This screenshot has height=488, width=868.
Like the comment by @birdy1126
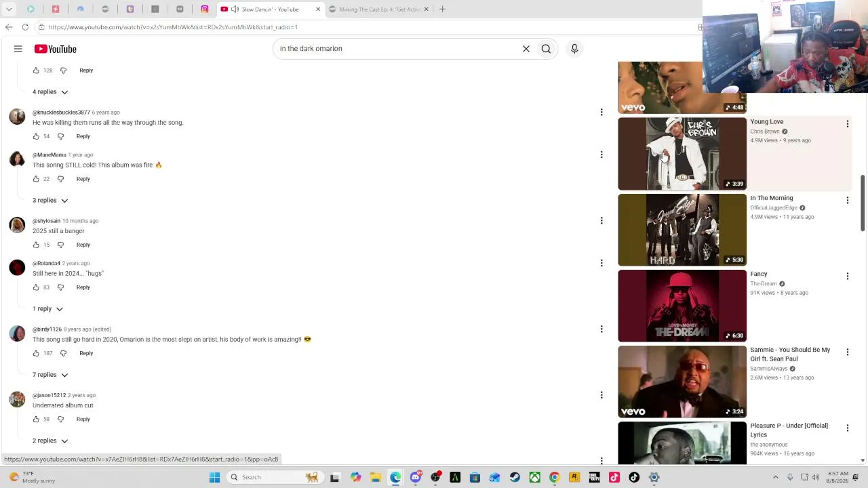pos(36,353)
